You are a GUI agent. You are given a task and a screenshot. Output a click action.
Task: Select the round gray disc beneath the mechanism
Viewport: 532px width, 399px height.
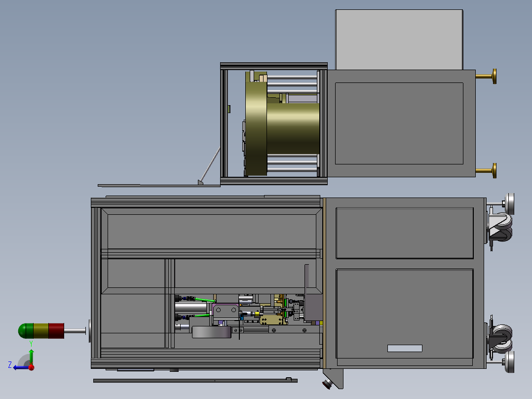(212, 332)
